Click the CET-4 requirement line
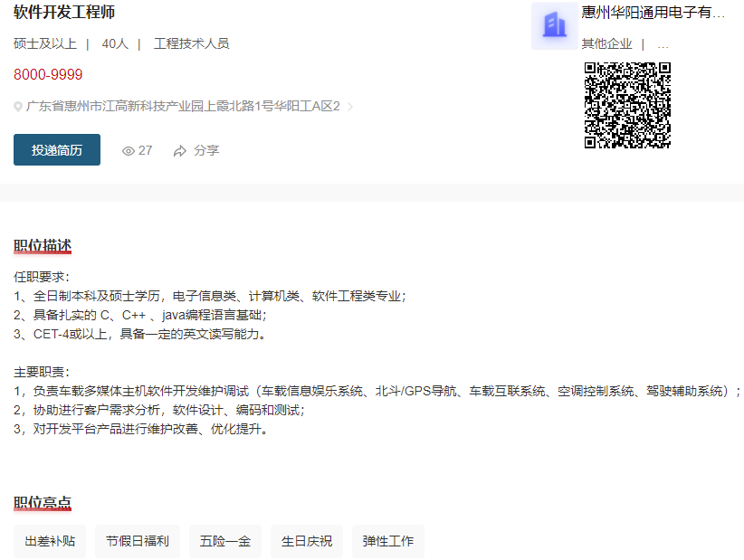The image size is (744, 560). 140,335
